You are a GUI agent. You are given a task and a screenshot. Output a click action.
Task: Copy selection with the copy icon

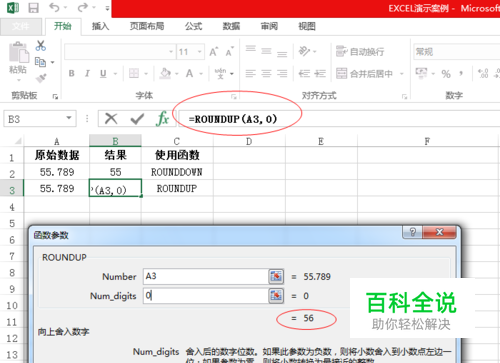(x=40, y=62)
